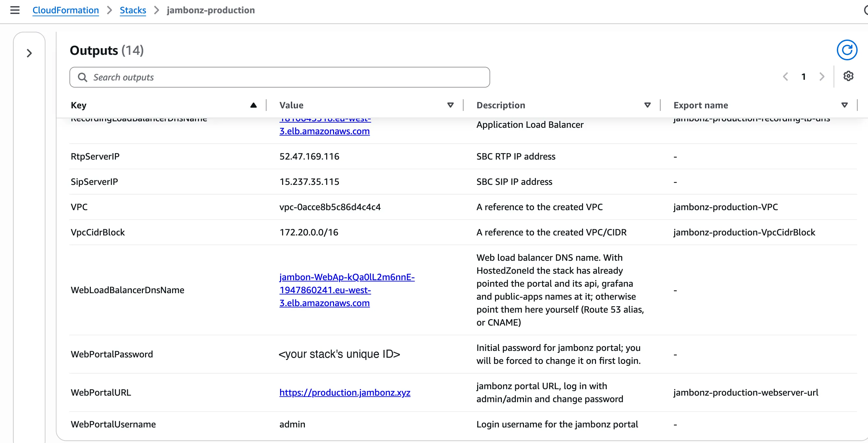The height and width of the screenshot is (443, 868).
Task: Click export name jambonz-production-VpcCidrBlock
Action: tap(744, 232)
